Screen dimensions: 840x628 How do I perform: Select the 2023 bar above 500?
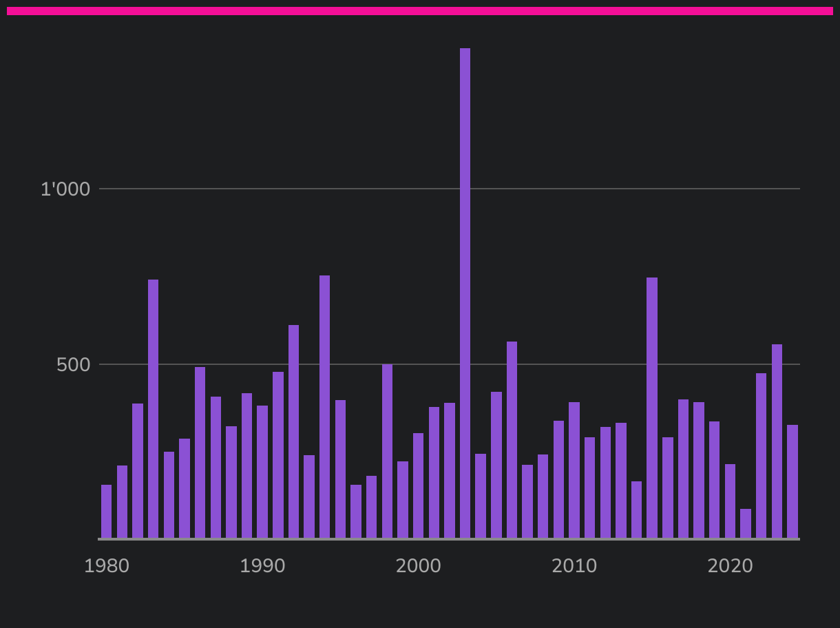[x=777, y=441]
